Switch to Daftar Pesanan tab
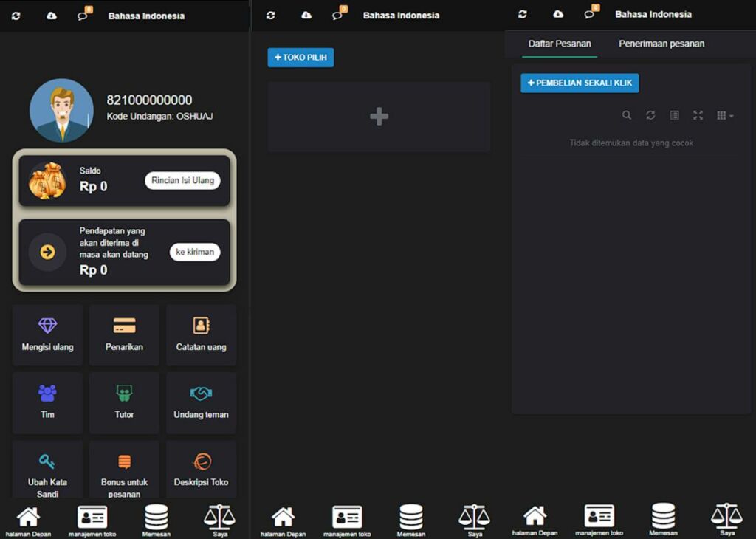Image resolution: width=756 pixels, height=539 pixels. pyautogui.click(x=560, y=44)
